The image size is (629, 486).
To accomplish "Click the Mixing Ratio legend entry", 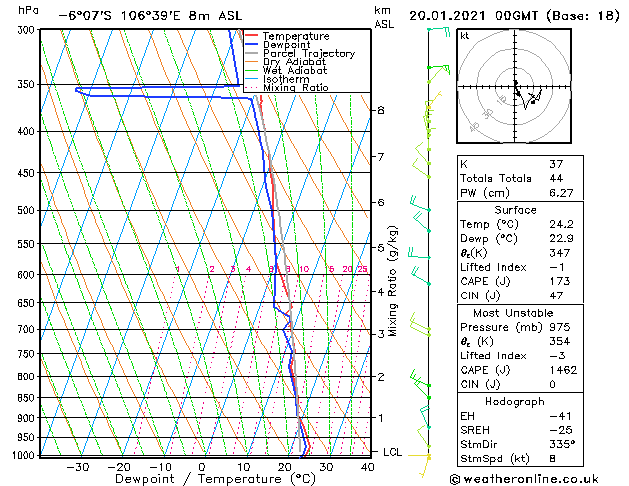I will coord(295,88).
